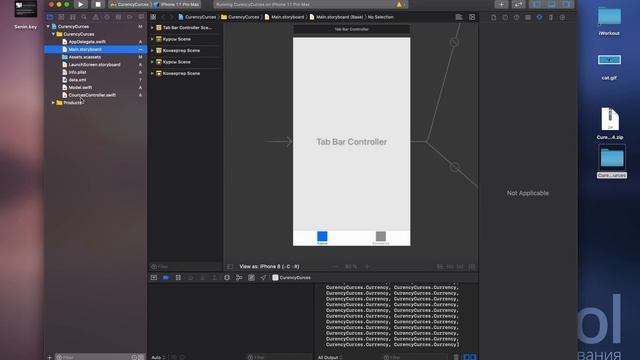The width and height of the screenshot is (640, 360).
Task: Open the Project navigator tab
Action: coord(50,17)
